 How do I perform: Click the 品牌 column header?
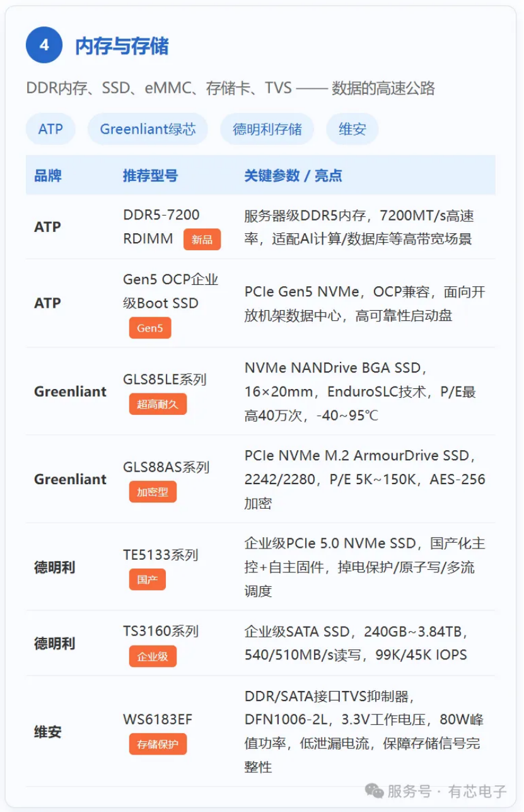48,175
